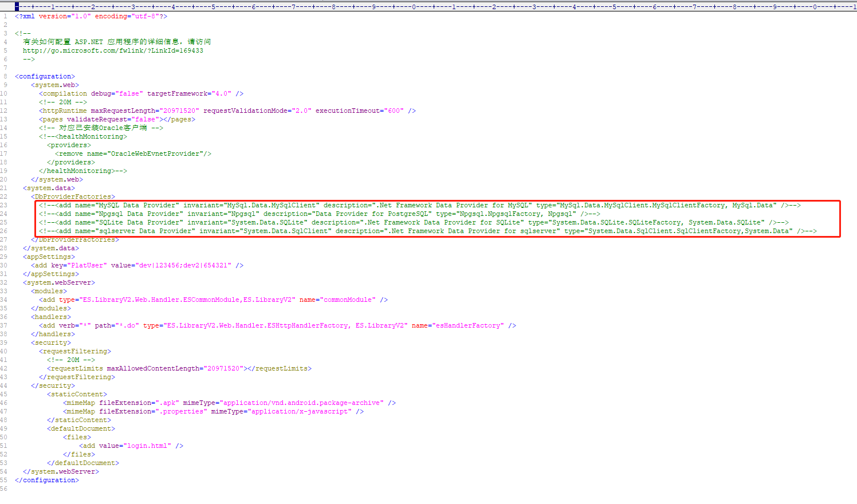Click the opening <providers> tag
Viewport: 857px width, 504px height.
tap(69, 145)
